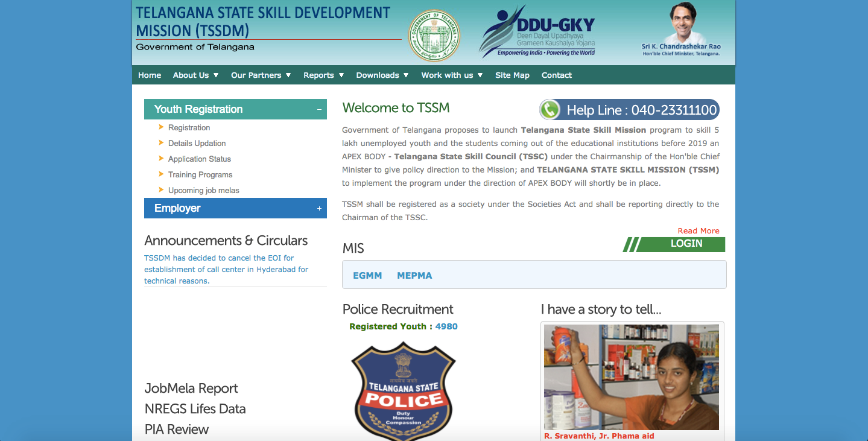
Task: Open the Site Map page
Action: point(512,75)
